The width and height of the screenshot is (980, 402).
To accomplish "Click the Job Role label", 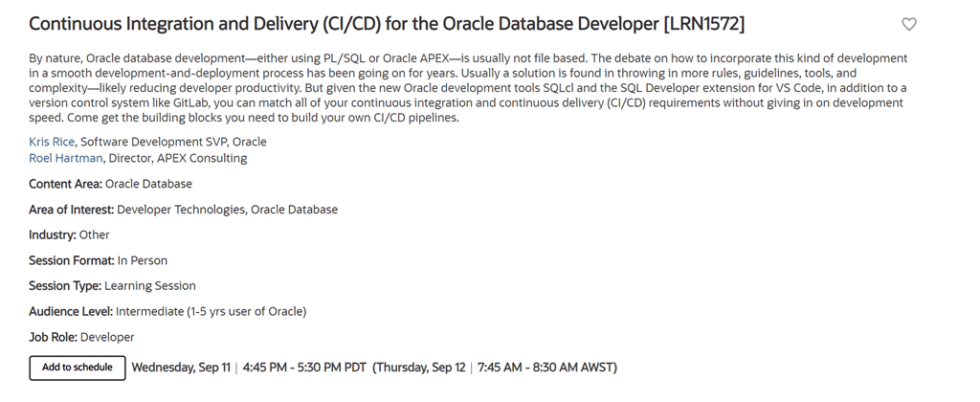I will [54, 337].
